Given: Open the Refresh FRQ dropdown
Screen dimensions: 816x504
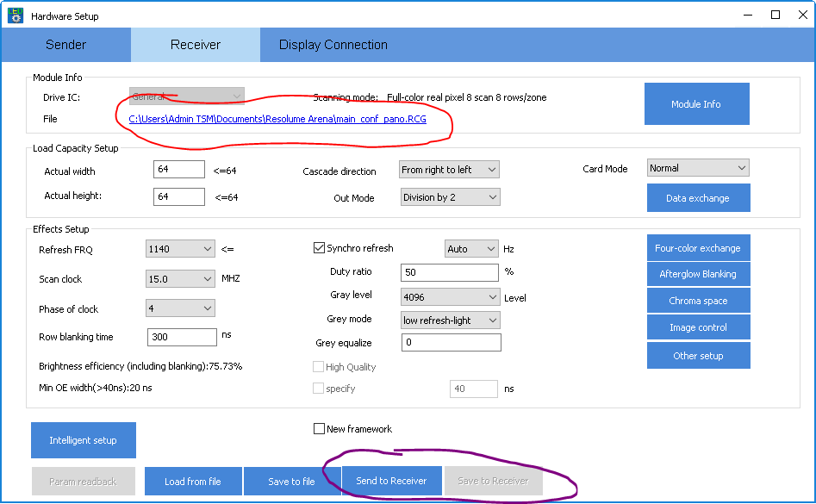Looking at the screenshot, I should click(x=180, y=249).
